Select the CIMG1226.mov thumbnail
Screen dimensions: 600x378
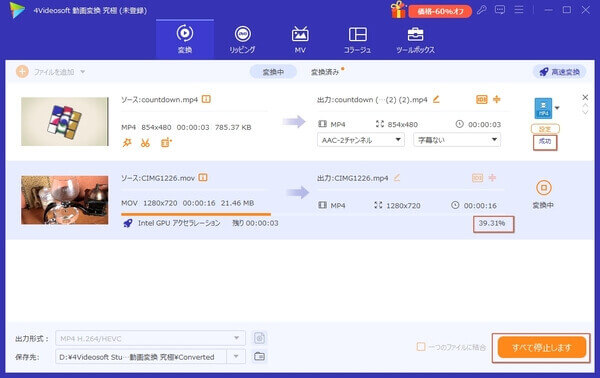pos(65,200)
